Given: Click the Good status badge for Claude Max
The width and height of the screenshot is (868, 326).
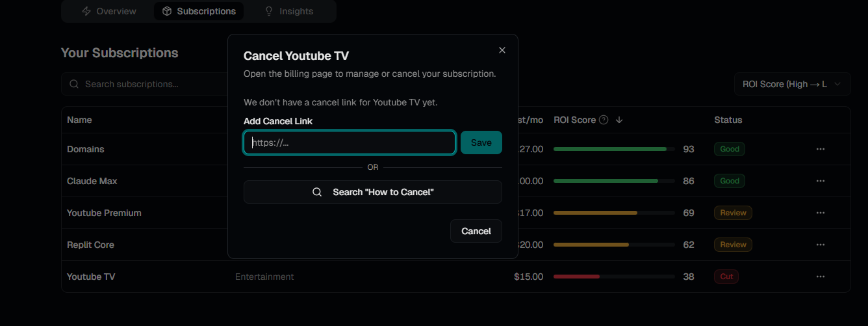Looking at the screenshot, I should tap(730, 181).
